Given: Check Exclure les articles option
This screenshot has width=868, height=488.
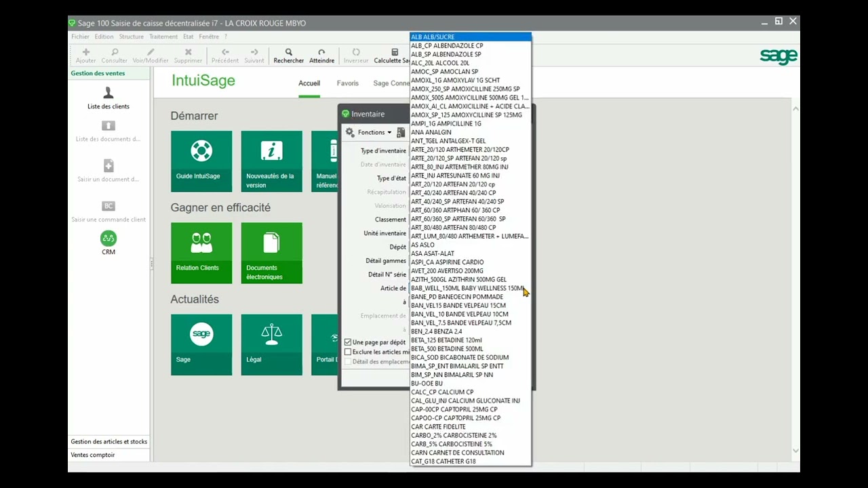Looking at the screenshot, I should pyautogui.click(x=348, y=352).
